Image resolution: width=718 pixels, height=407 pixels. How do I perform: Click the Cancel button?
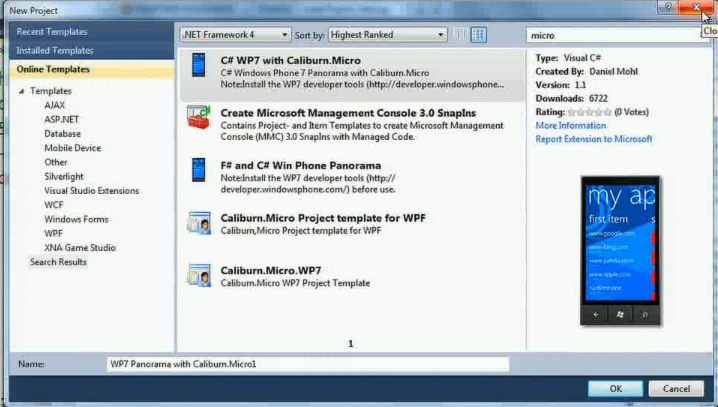pyautogui.click(x=676, y=389)
